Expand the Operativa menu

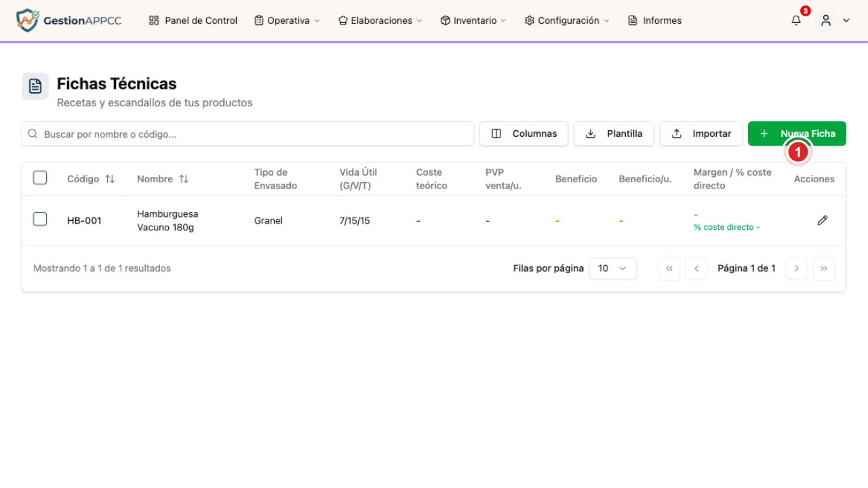coord(287,20)
